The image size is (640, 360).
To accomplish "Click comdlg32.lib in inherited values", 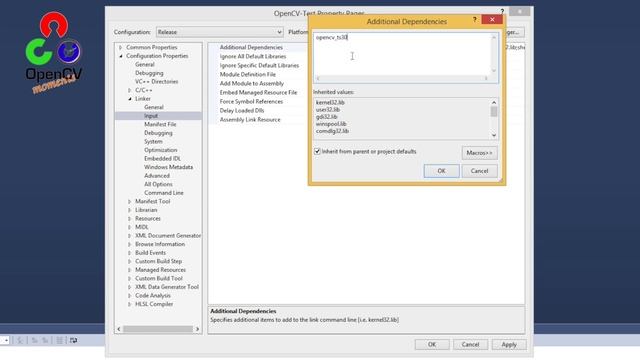I will point(332,131).
